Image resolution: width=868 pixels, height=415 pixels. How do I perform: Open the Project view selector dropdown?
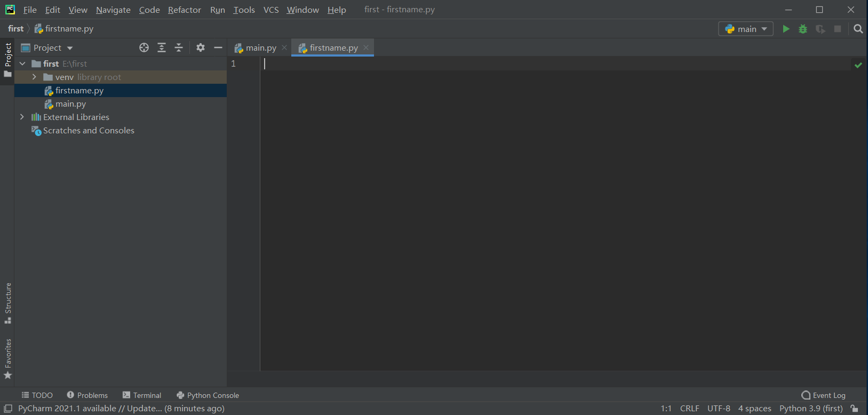coord(47,47)
